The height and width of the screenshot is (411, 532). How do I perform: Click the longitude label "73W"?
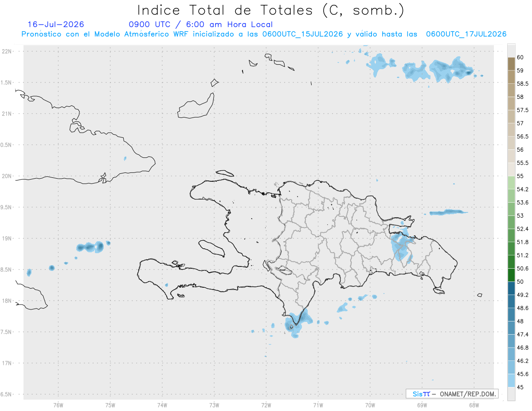click(214, 405)
